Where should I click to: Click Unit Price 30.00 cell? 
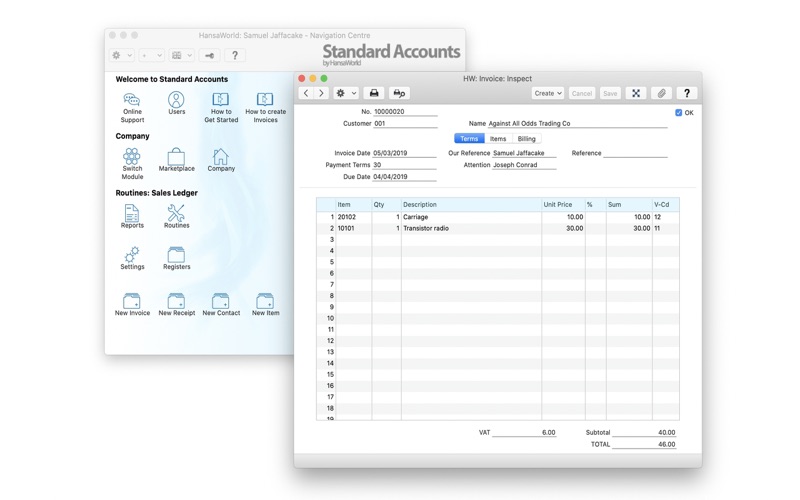click(563, 228)
